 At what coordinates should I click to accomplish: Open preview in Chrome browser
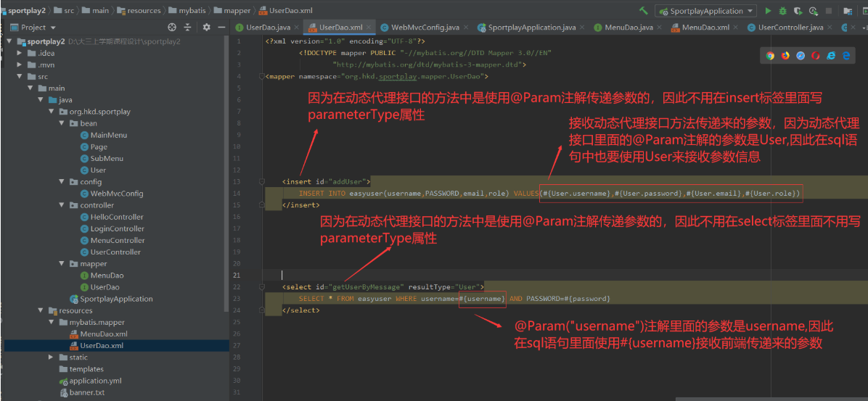pyautogui.click(x=770, y=55)
